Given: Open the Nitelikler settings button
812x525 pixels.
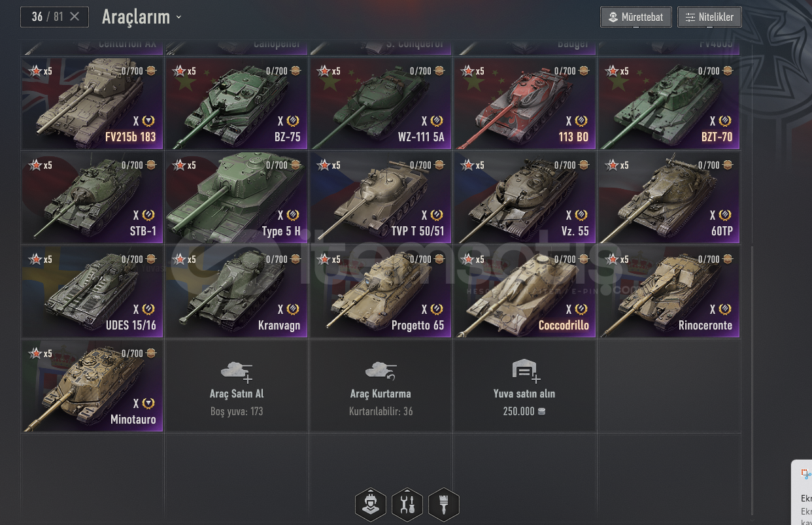Looking at the screenshot, I should [x=709, y=17].
